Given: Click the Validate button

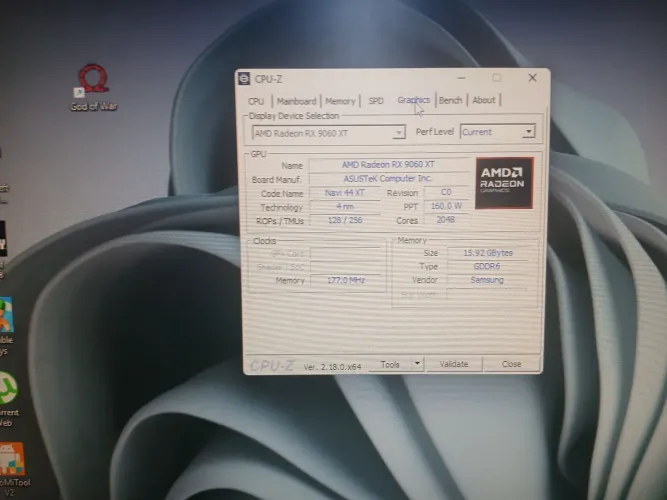Looking at the screenshot, I should (x=454, y=364).
